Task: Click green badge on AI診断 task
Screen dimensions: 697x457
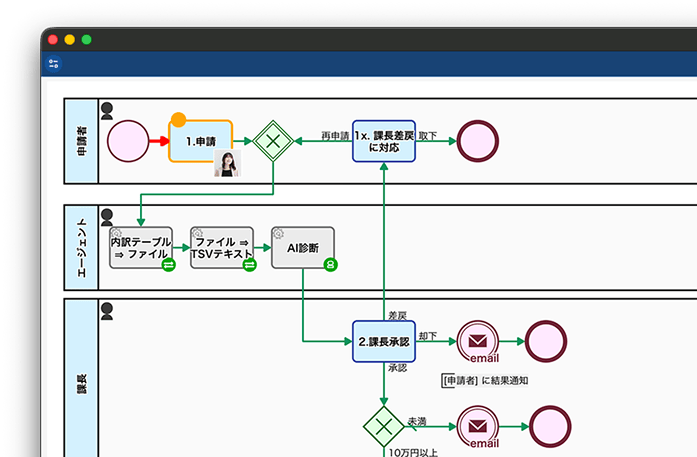Action: point(331,265)
